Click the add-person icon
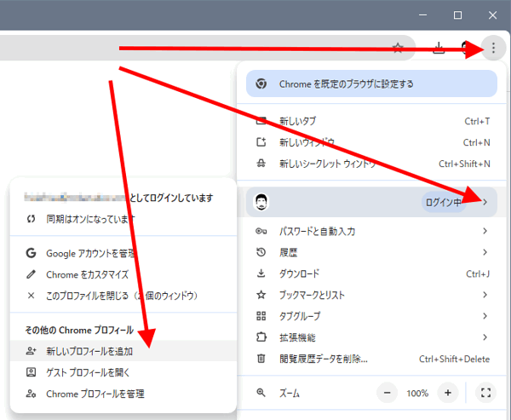511x420 pixels. pos(31,351)
